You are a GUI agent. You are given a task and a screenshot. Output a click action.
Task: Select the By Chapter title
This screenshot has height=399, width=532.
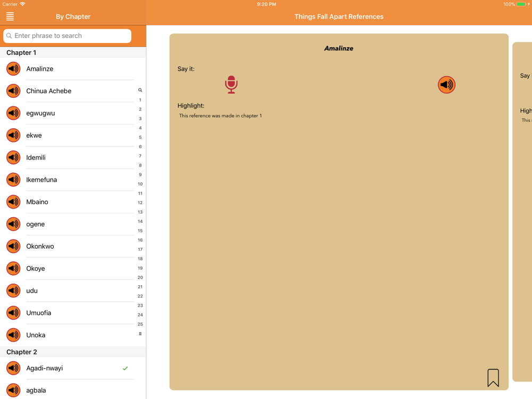click(73, 16)
